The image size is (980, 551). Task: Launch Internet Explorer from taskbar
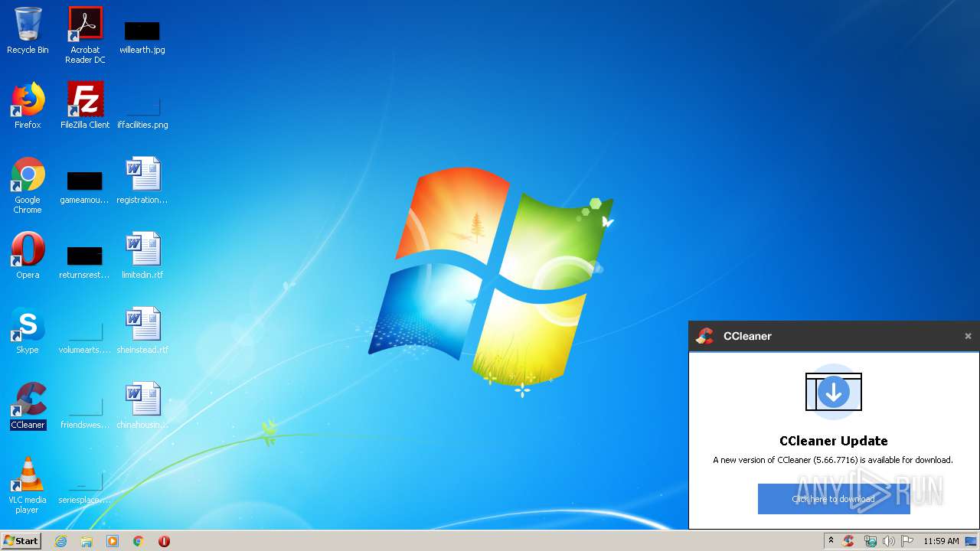coord(60,541)
